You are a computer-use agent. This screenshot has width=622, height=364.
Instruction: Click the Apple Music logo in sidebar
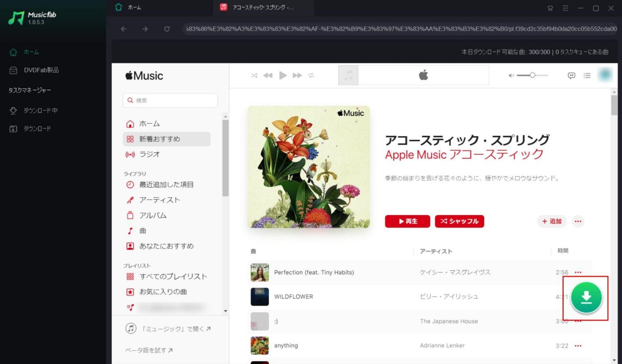pos(144,76)
